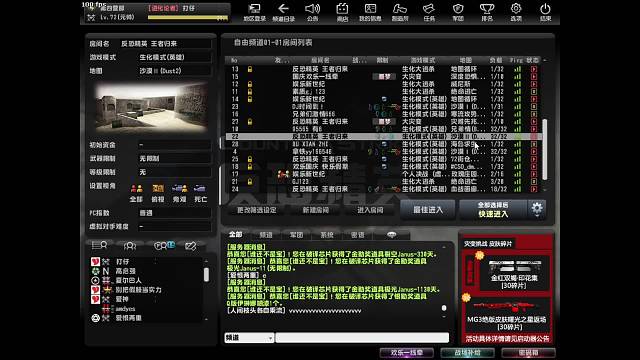Click player list scroll-up arrow
640x360 pixels.
point(206,261)
